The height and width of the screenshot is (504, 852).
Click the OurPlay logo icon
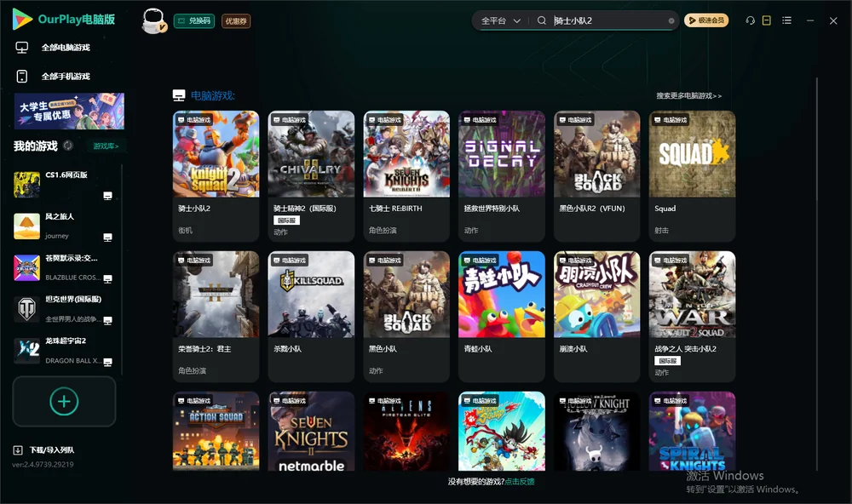point(22,20)
